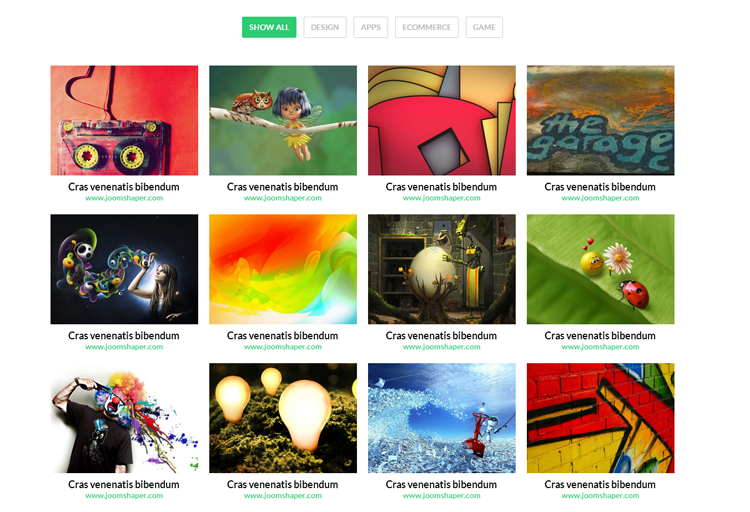This screenshot has height=512, width=750.
Task: Open the glowing light bulbs thumbnail
Action: click(283, 418)
